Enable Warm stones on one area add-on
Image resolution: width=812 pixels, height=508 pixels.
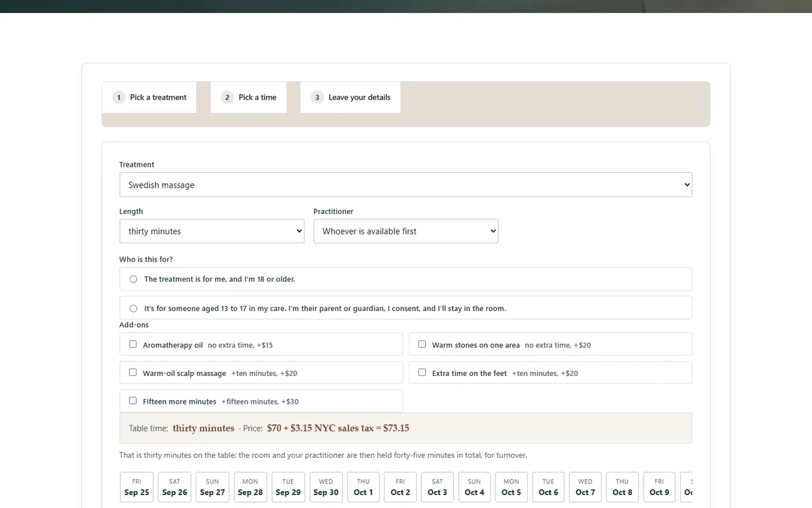[x=422, y=344]
